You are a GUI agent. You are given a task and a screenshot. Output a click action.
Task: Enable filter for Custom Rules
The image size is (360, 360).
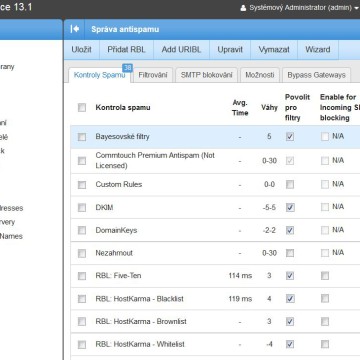tap(290, 184)
